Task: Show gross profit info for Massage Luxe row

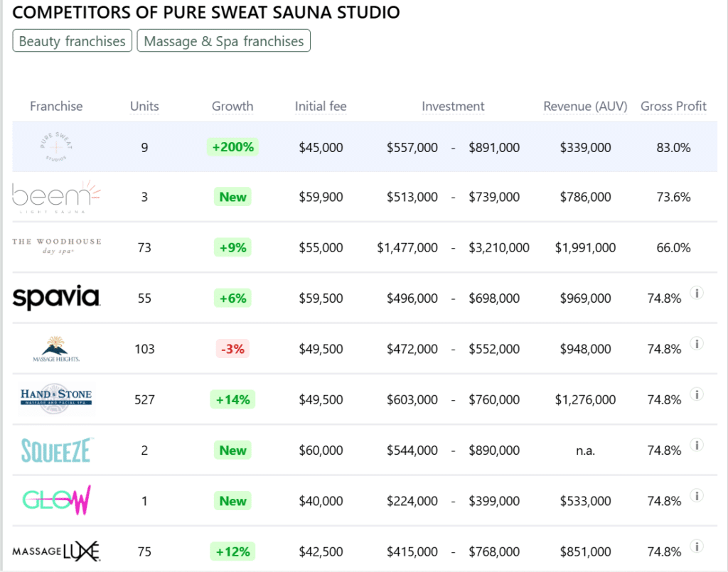Action: (x=697, y=546)
